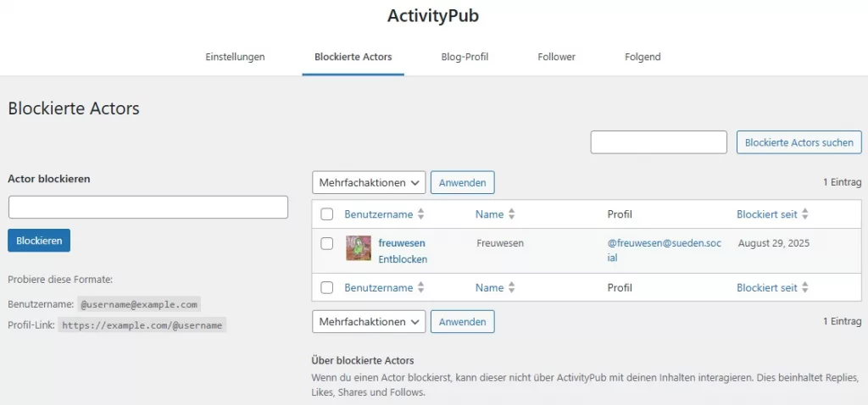Click the Über blockierte Actors heading
This screenshot has width=868, height=405.
pyautogui.click(x=363, y=361)
